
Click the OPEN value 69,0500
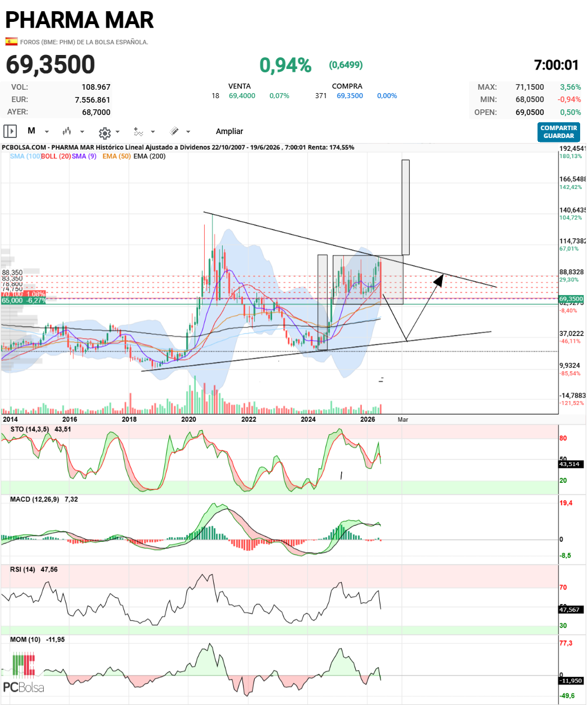(x=530, y=112)
